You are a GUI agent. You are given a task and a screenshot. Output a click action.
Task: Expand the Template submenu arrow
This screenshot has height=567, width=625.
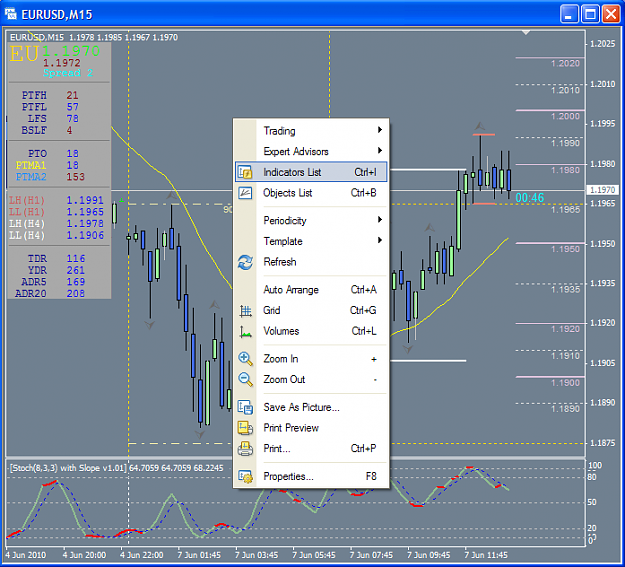tap(380, 240)
